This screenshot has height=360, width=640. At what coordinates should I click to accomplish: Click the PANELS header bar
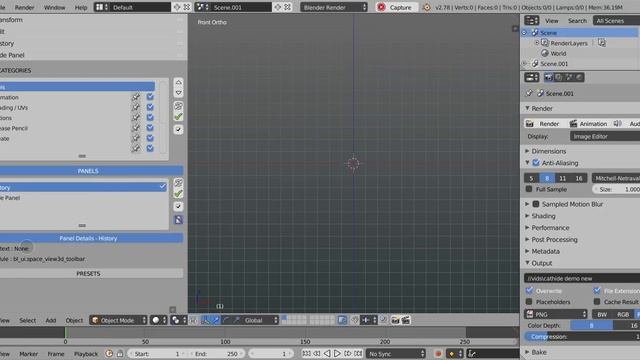coord(88,171)
